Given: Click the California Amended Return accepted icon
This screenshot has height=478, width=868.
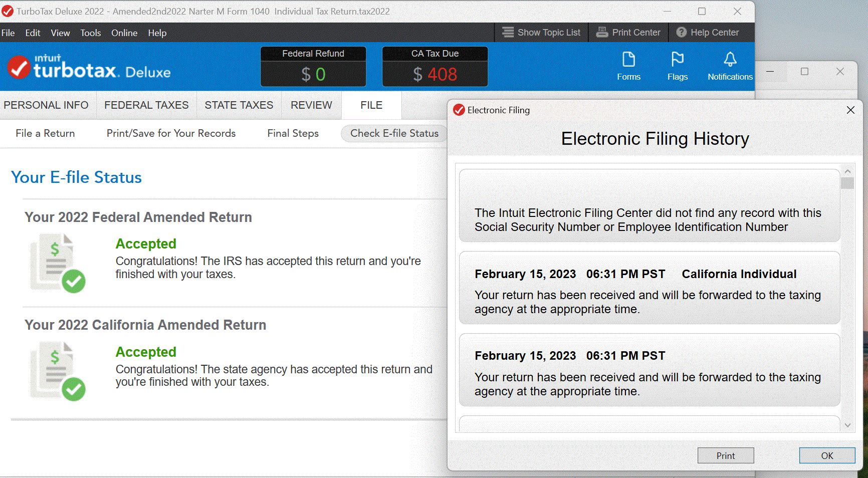Looking at the screenshot, I should [x=58, y=371].
